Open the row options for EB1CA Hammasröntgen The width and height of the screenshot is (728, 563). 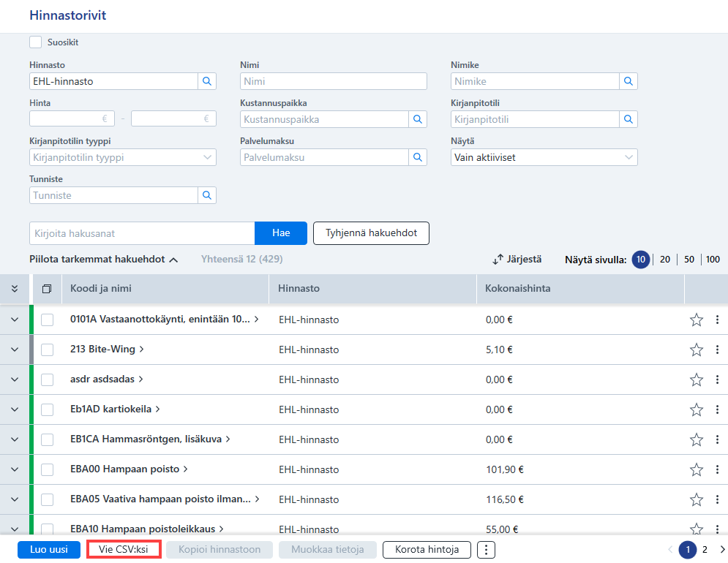(717, 439)
